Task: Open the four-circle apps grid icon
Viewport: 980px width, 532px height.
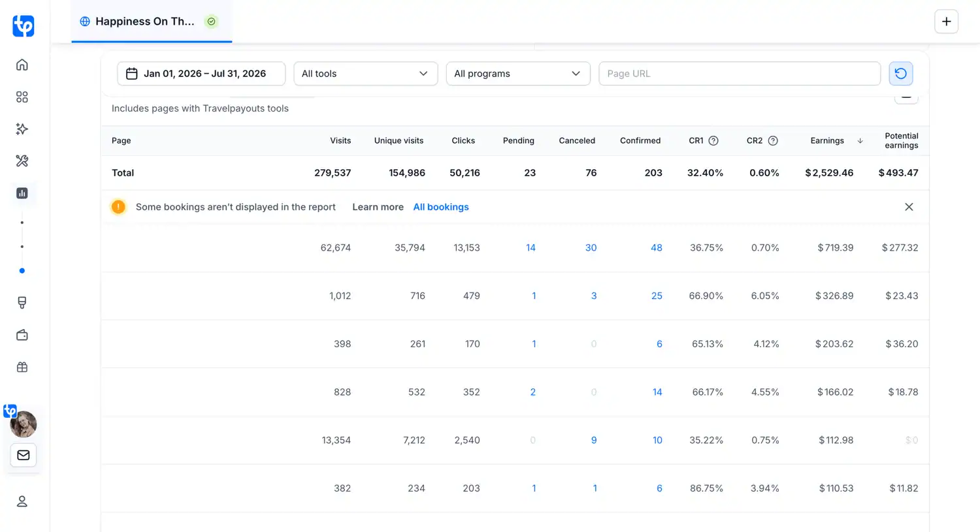Action: point(22,97)
